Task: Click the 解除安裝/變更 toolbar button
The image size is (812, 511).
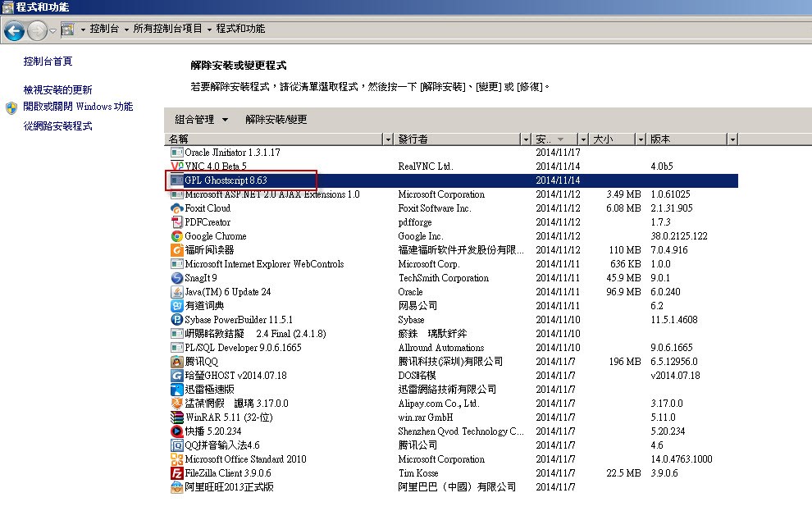Action: [276, 120]
